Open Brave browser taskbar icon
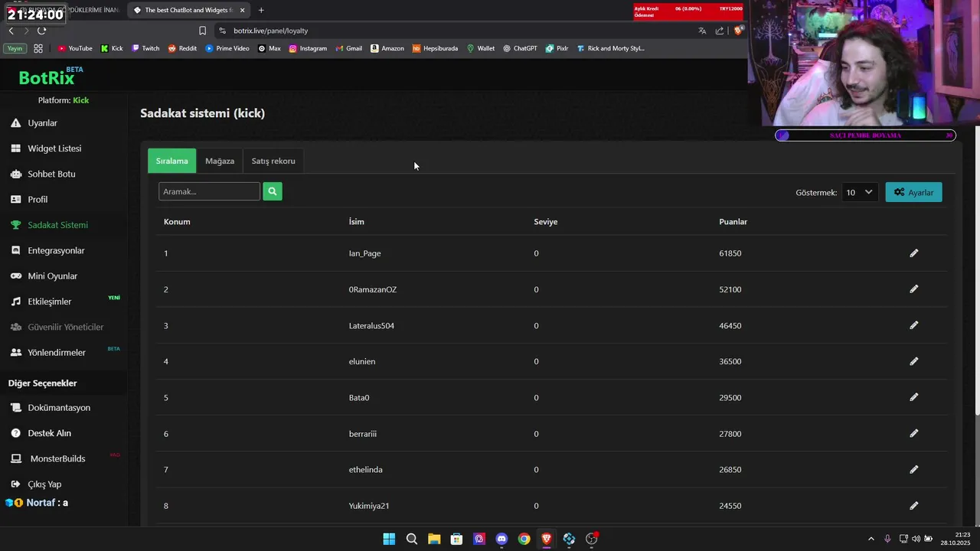 [x=547, y=539]
